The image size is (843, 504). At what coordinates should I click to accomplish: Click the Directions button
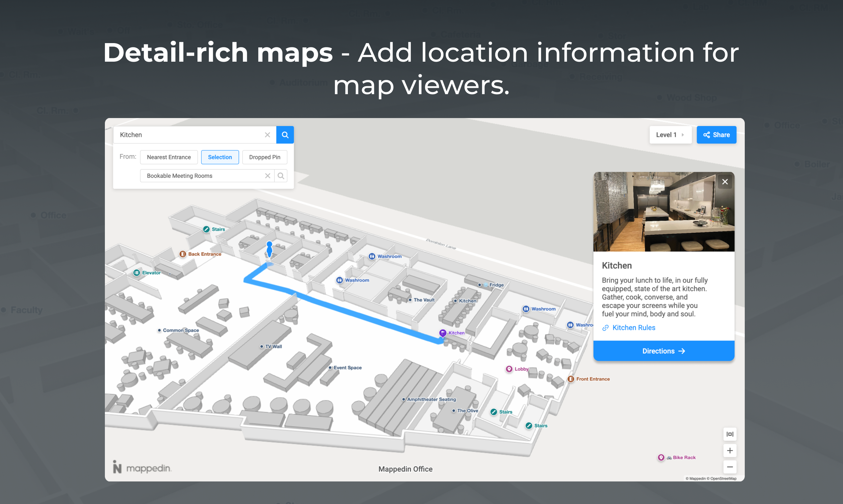point(663,351)
